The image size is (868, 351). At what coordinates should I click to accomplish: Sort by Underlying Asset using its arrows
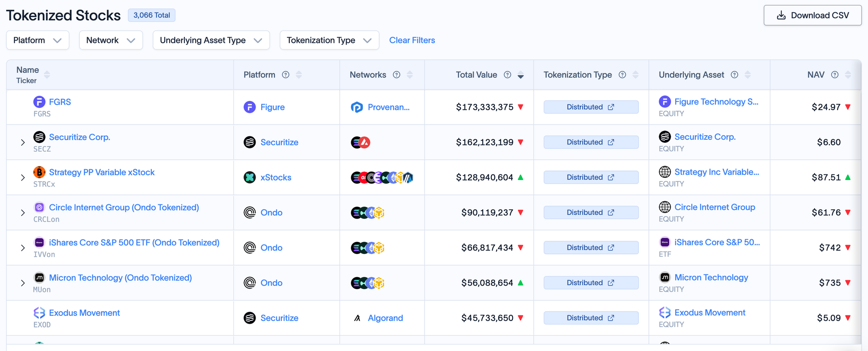tap(747, 75)
